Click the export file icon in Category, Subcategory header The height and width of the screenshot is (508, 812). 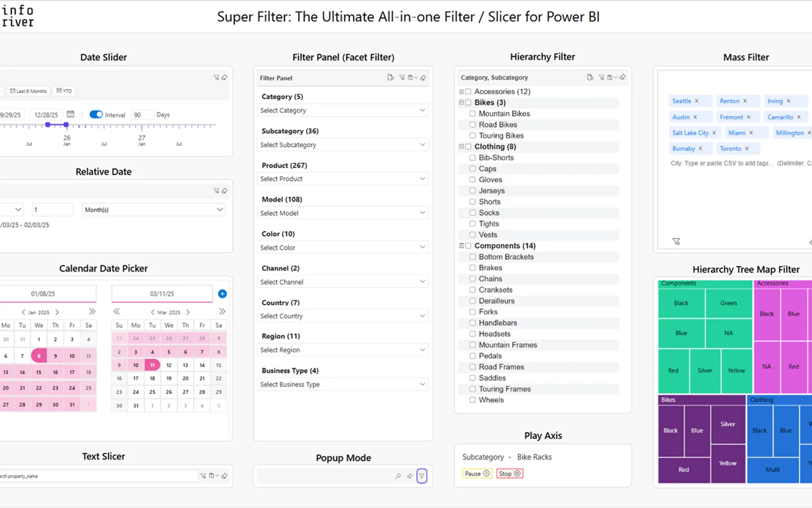point(590,77)
